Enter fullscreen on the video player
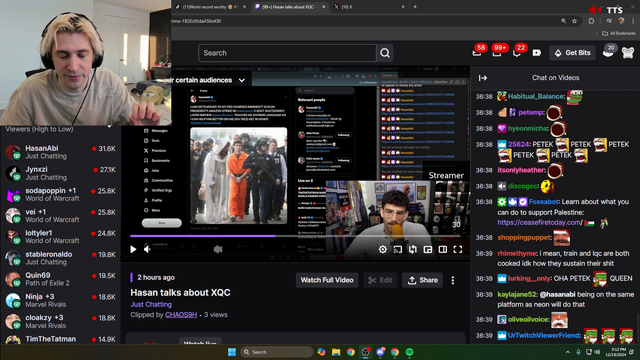The image size is (640, 360). pos(458,249)
